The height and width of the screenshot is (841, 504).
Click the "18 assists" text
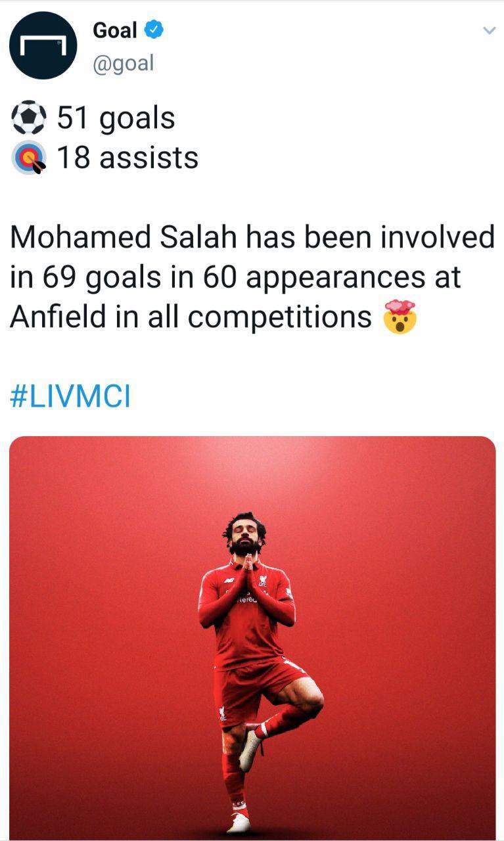[127, 158]
